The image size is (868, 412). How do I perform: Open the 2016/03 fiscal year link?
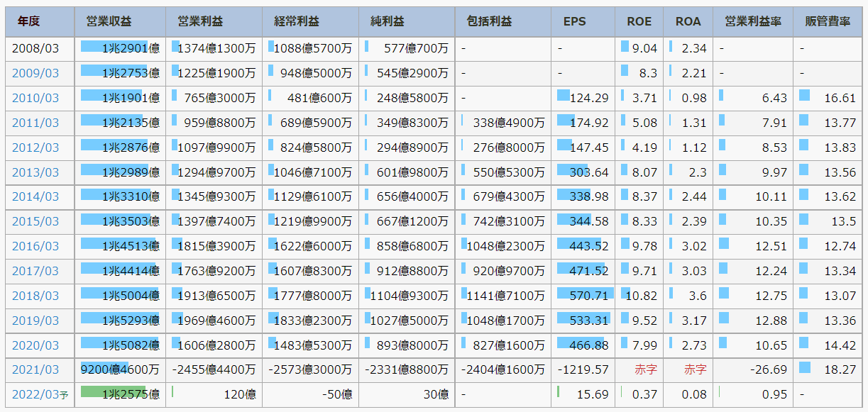coord(35,246)
